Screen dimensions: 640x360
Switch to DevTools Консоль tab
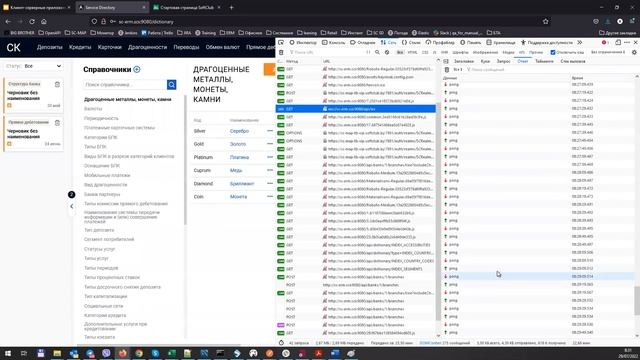(333, 42)
